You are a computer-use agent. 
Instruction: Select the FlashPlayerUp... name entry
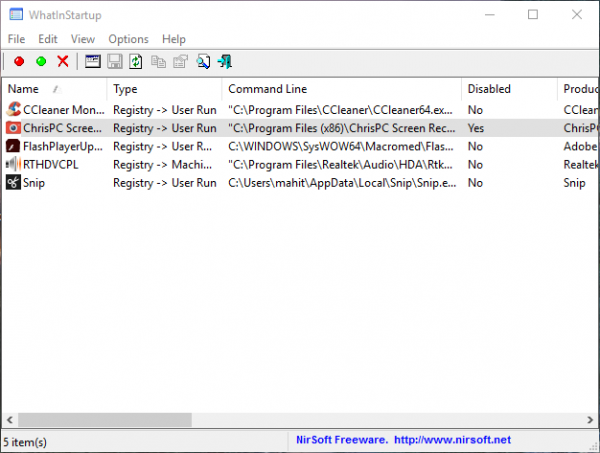coord(63,147)
